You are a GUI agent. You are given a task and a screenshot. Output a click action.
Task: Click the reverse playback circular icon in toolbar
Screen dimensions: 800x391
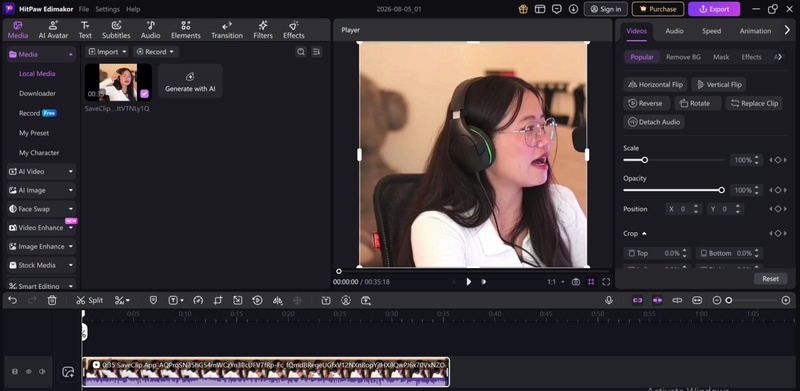coord(258,300)
